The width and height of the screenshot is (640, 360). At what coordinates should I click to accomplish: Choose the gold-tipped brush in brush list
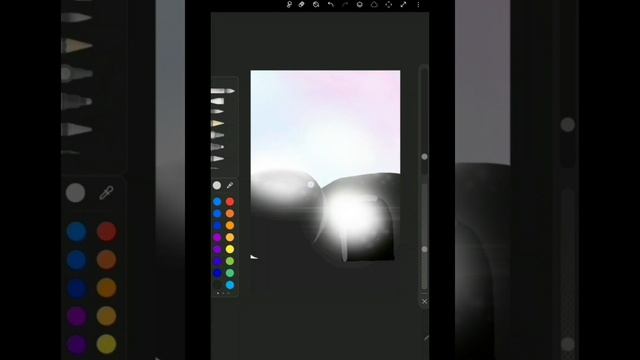(x=218, y=123)
